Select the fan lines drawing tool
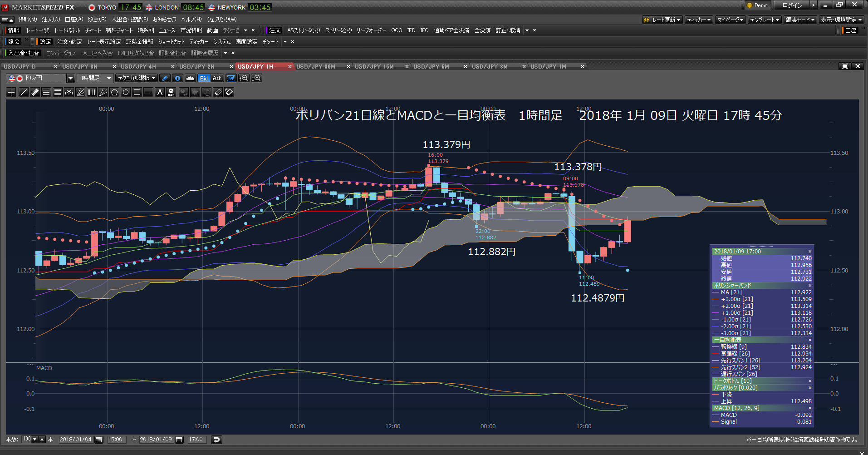Screen dimensions: 868x455 click(80, 92)
